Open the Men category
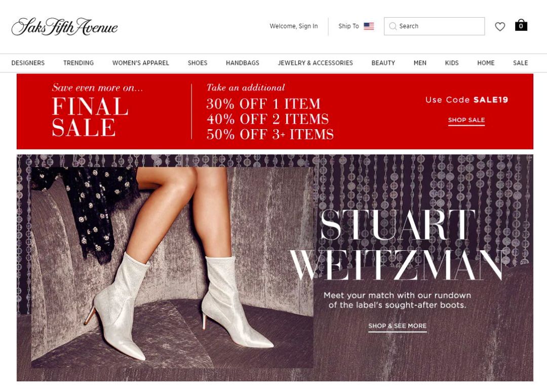 coord(420,63)
